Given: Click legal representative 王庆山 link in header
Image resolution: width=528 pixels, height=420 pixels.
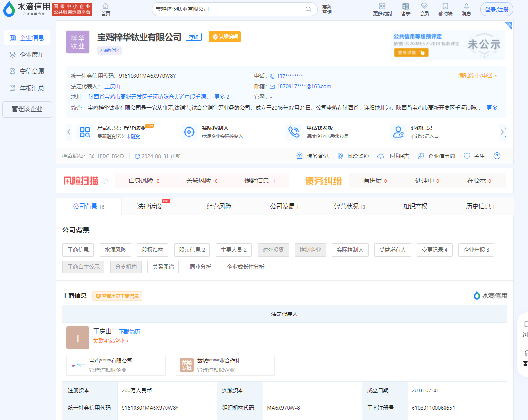Looking at the screenshot, I should point(112,87).
